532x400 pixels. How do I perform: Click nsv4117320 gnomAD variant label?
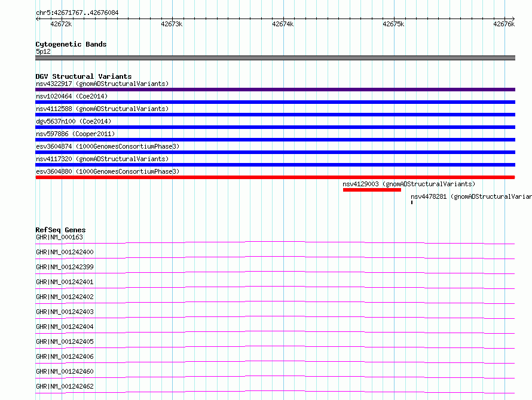pyautogui.click(x=102, y=159)
